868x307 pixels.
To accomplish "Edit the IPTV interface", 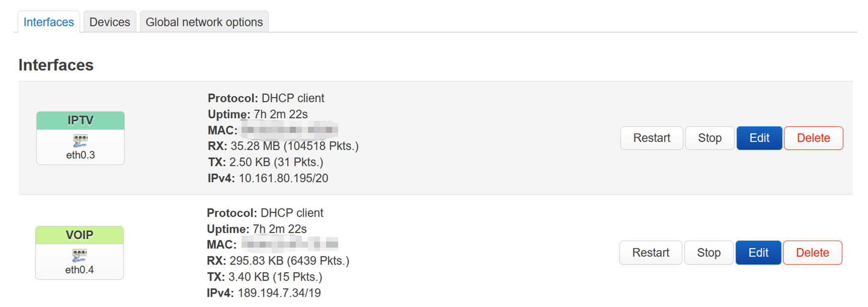I will 759,138.
